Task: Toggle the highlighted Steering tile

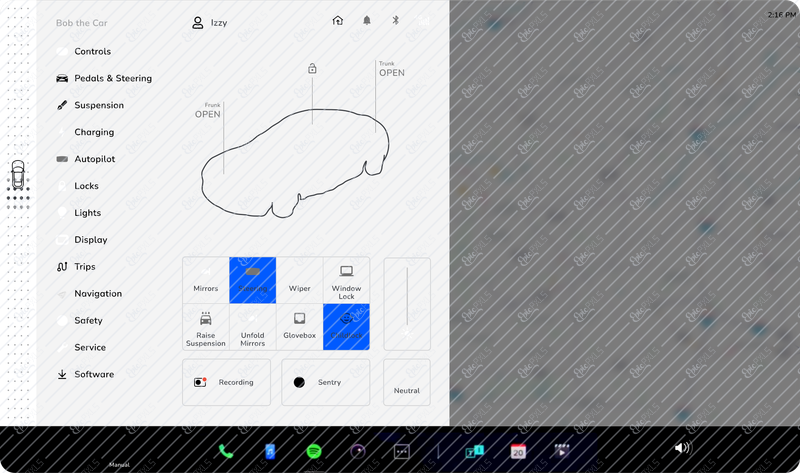Action: tap(253, 280)
